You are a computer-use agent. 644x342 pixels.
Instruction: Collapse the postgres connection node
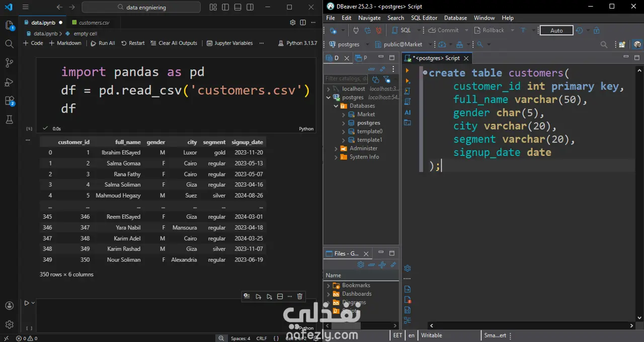329,98
